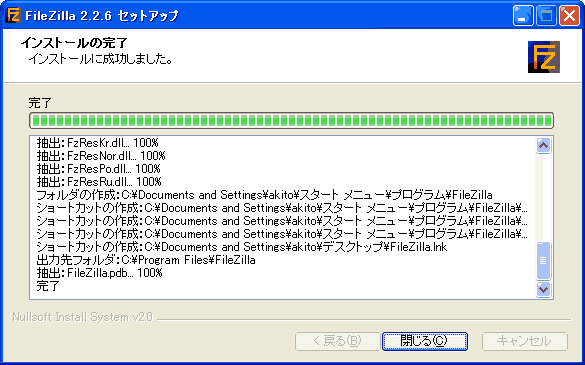Viewport: 585px width, 365px height.
Task: Close the setup window with X
Action: (569, 16)
